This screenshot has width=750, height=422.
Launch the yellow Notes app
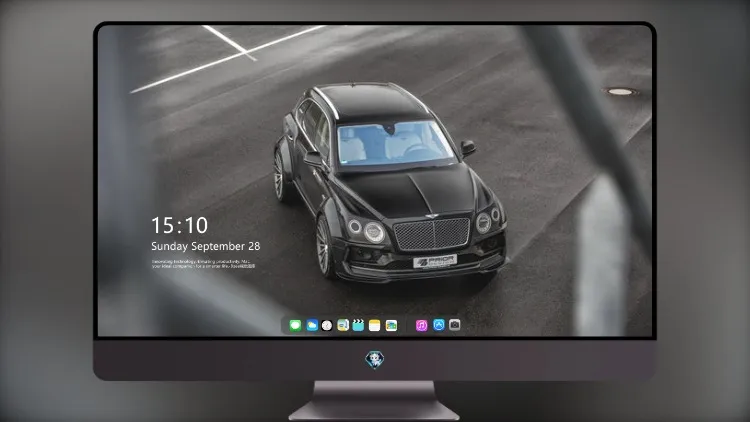[375, 325]
